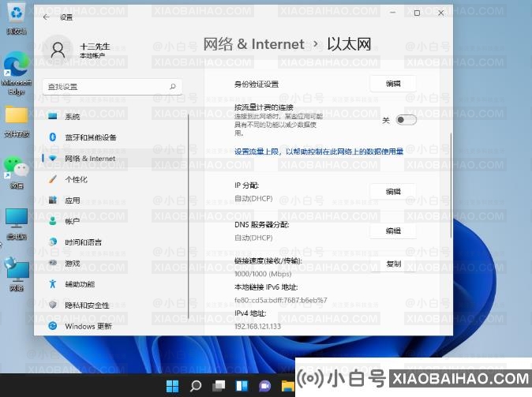Go to 网络 & Internet breadcrumb
This screenshot has height=397, width=532.
click(x=253, y=44)
